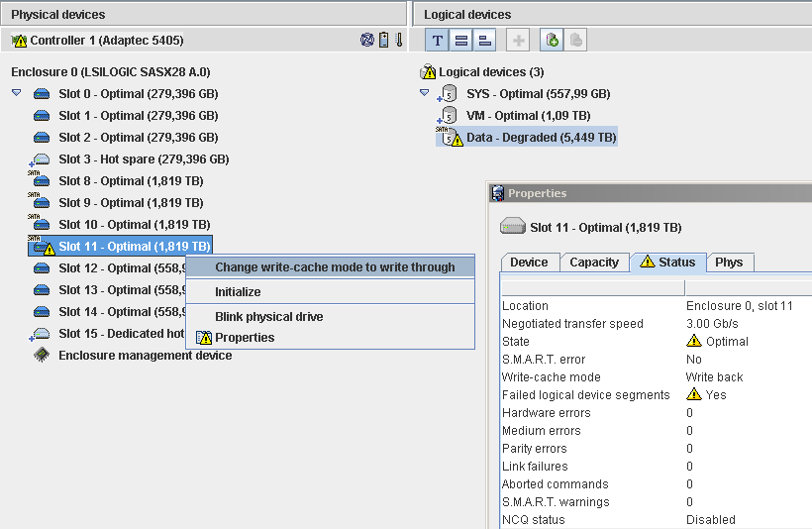Choose Initialize from the context menu
The height and width of the screenshot is (529, 812).
click(238, 292)
